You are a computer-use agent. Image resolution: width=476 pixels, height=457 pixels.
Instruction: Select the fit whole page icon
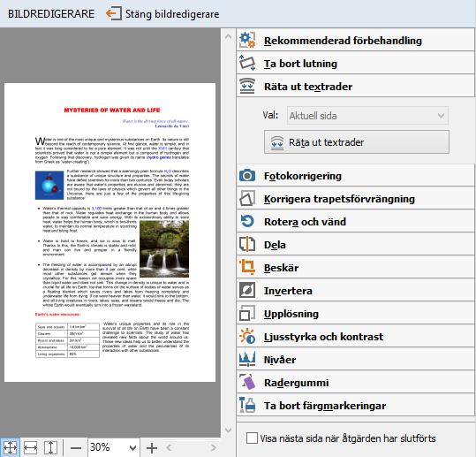click(x=10, y=447)
